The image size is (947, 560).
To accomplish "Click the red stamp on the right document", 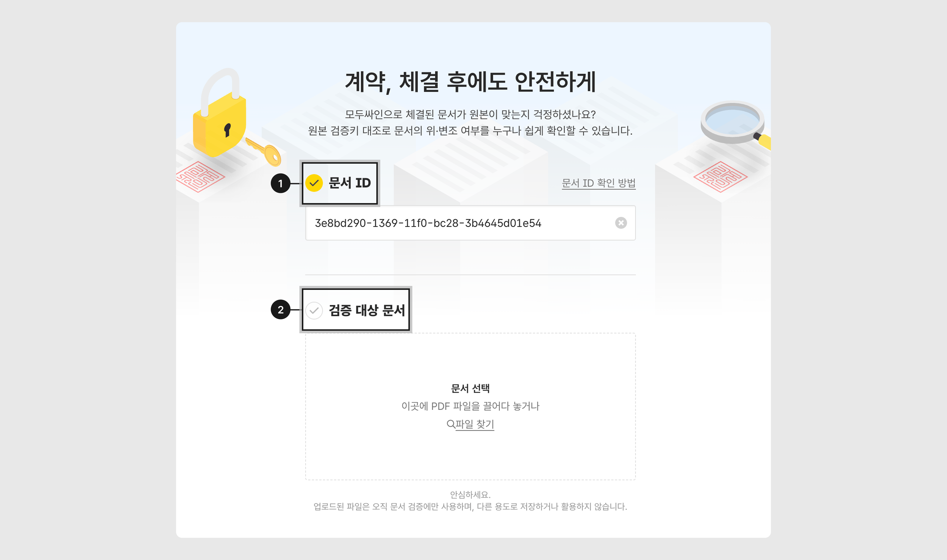I will [x=720, y=177].
